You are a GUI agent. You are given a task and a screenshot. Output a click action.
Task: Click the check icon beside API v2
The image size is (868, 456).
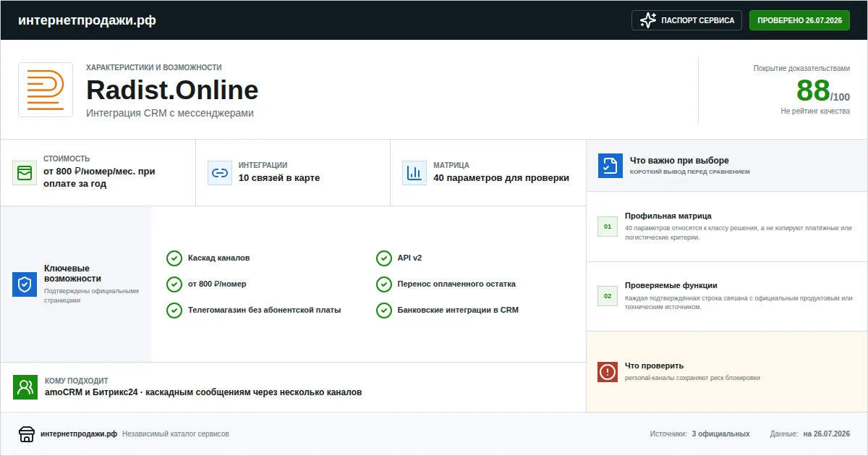tap(384, 258)
